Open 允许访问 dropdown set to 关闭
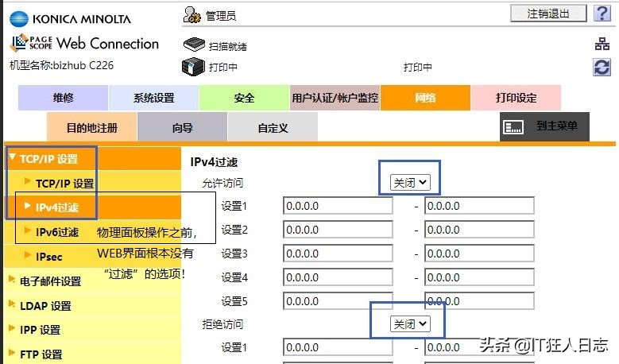Image resolution: width=619 pixels, height=364 pixels. (x=410, y=182)
